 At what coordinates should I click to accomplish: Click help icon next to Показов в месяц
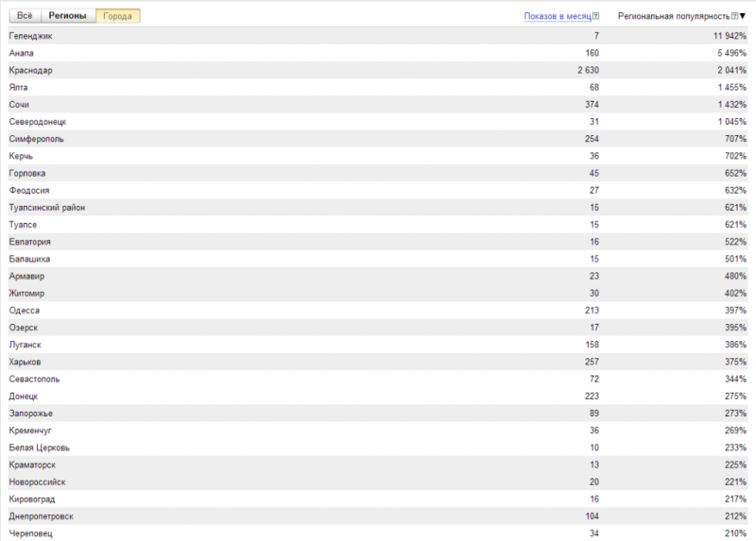click(596, 17)
